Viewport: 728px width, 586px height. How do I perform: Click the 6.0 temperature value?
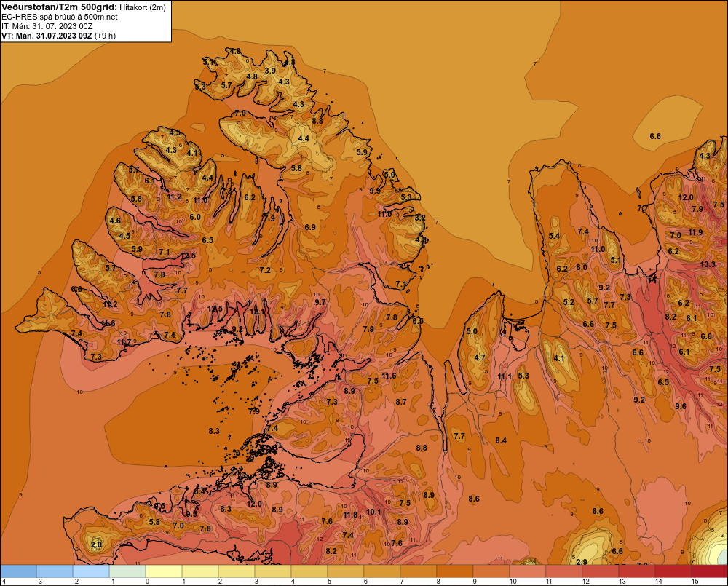(x=195, y=217)
